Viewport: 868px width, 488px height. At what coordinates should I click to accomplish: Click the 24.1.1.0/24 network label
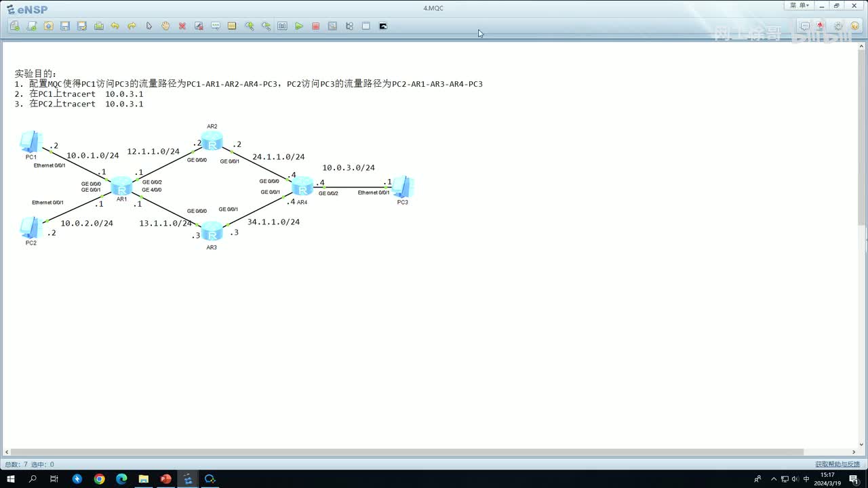tap(279, 157)
